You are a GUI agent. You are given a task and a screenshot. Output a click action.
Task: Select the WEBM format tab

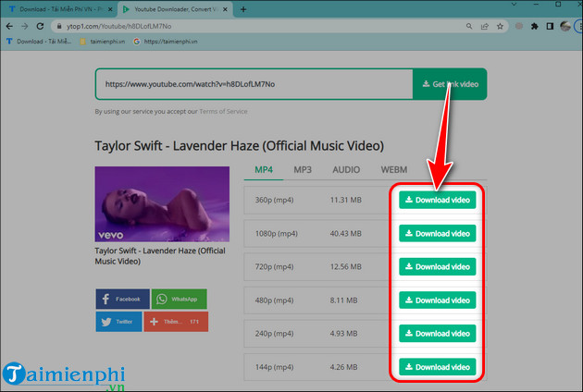(x=393, y=170)
